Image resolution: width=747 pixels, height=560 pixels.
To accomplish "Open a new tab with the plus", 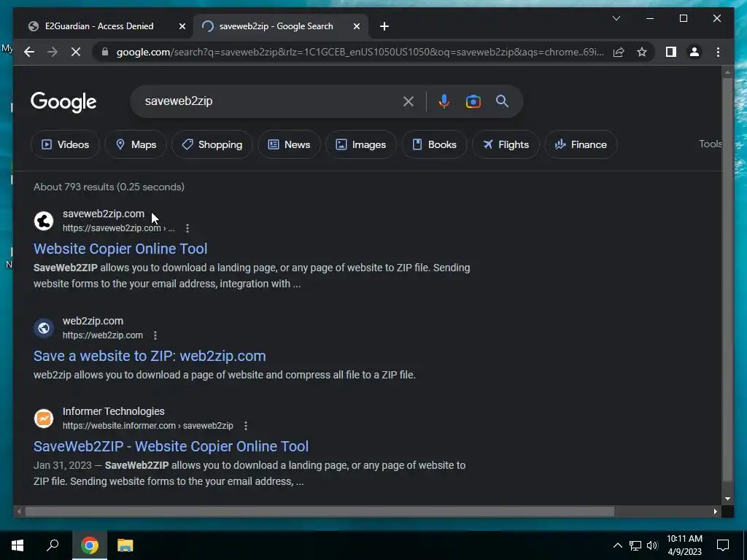I will (x=384, y=26).
